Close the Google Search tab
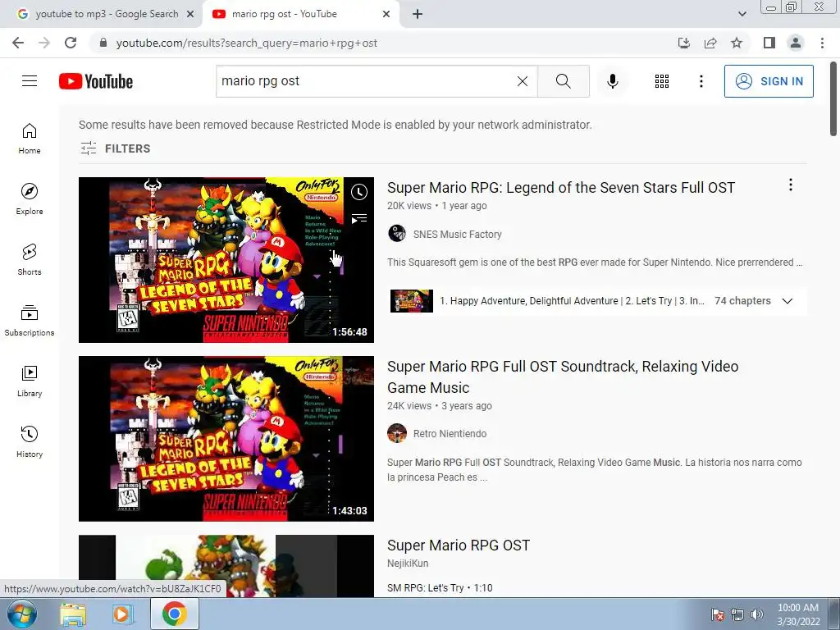The image size is (840, 630). pos(190,14)
